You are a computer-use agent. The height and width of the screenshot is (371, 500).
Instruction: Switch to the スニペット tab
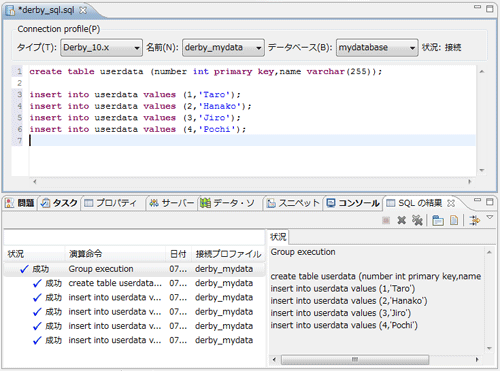point(293,203)
